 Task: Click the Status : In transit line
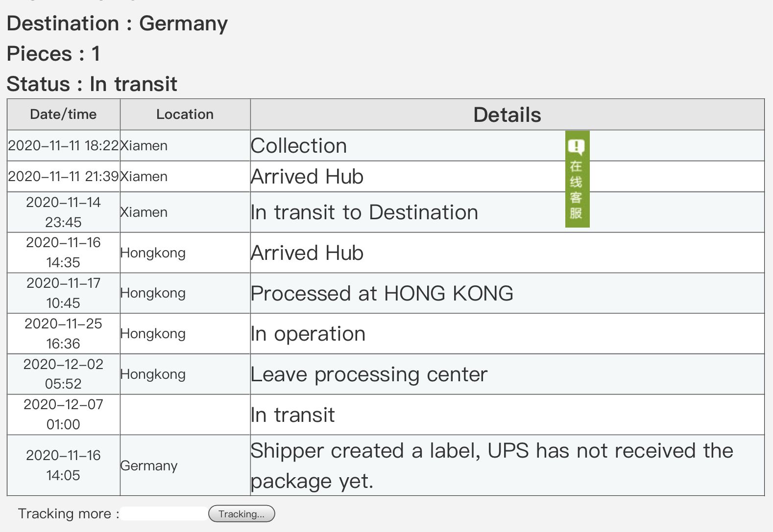coord(92,84)
